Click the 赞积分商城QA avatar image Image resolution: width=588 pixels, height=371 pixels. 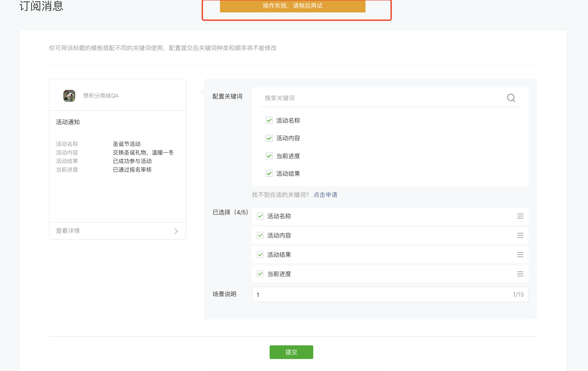coord(69,95)
